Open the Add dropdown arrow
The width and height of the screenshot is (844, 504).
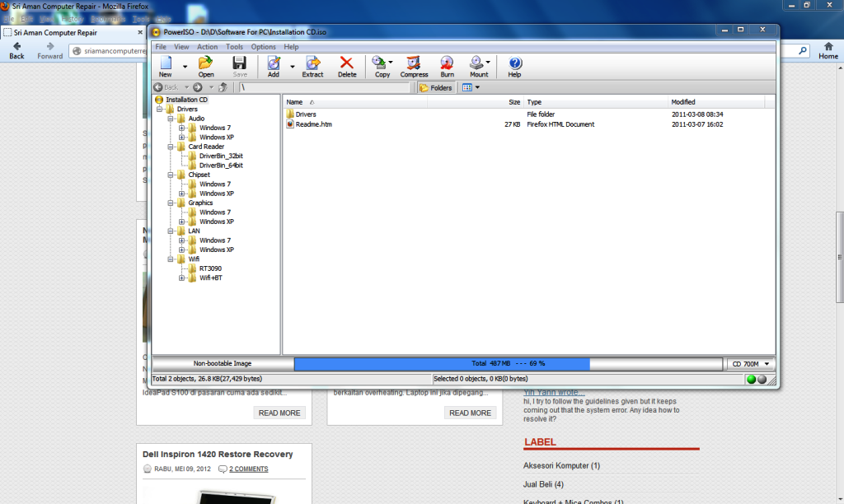click(x=293, y=67)
